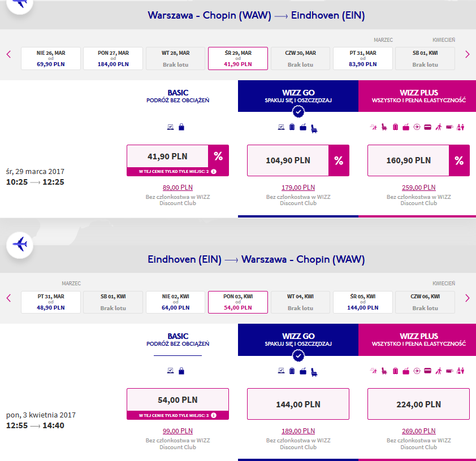The width and height of the screenshot is (476, 461).
Task: Choose return WIZZ GO fare 144,00 PLN
Action: pos(298,405)
